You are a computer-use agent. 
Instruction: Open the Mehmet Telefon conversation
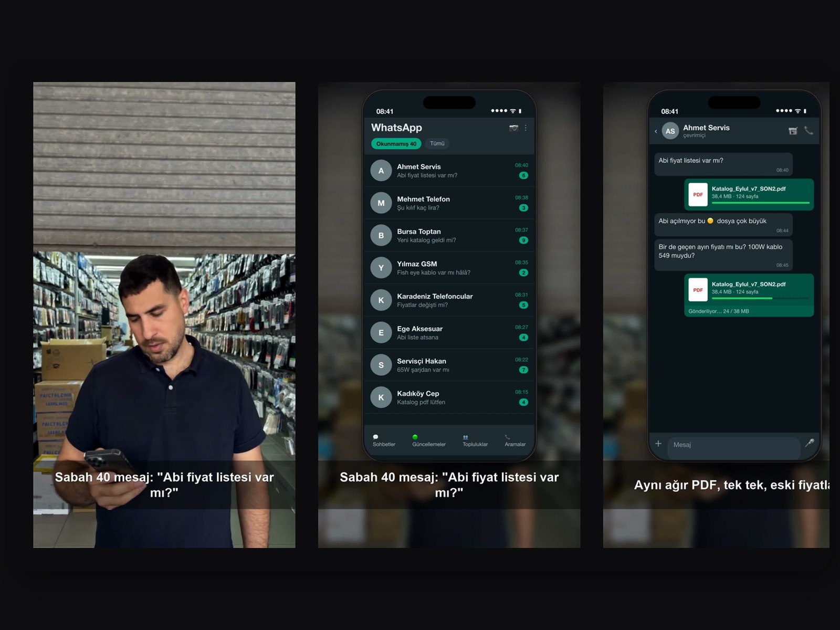click(x=449, y=203)
